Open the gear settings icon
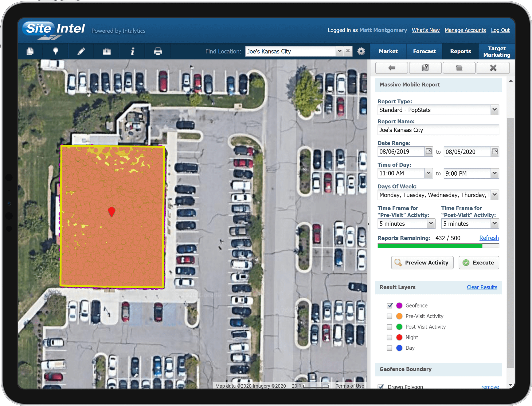Image resolution: width=532 pixels, height=406 pixels. pyautogui.click(x=361, y=51)
